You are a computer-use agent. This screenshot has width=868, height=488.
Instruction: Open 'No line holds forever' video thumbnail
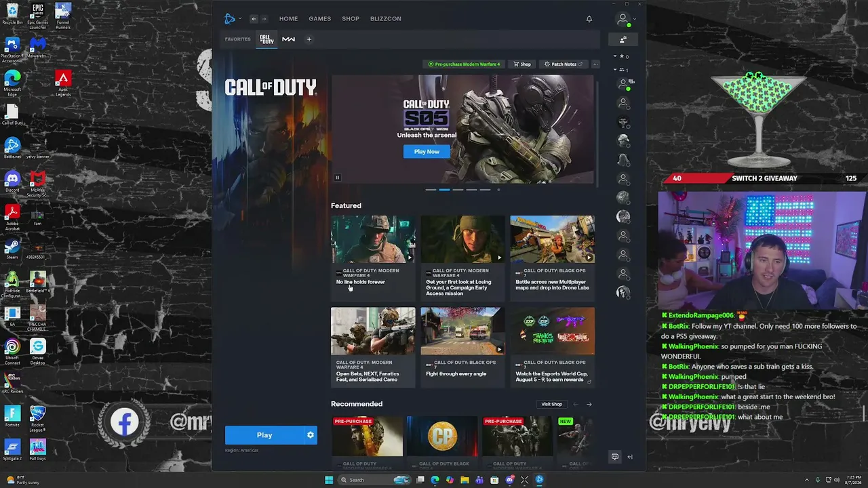373,239
